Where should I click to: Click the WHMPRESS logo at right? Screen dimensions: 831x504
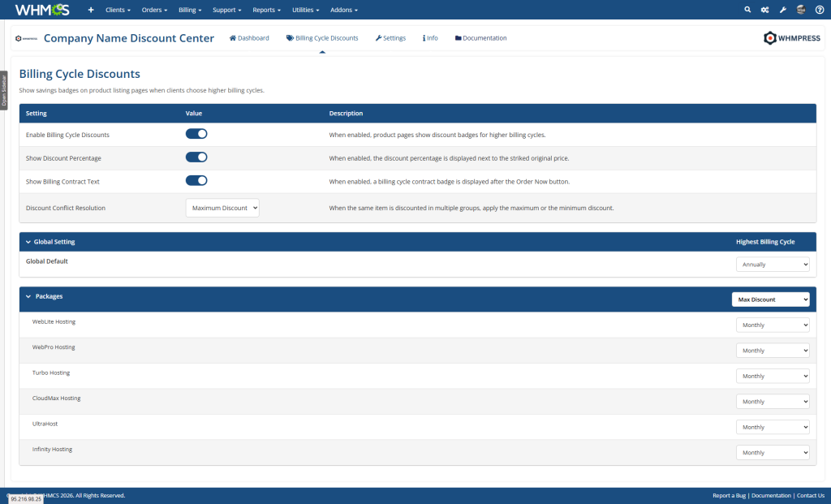pos(792,38)
